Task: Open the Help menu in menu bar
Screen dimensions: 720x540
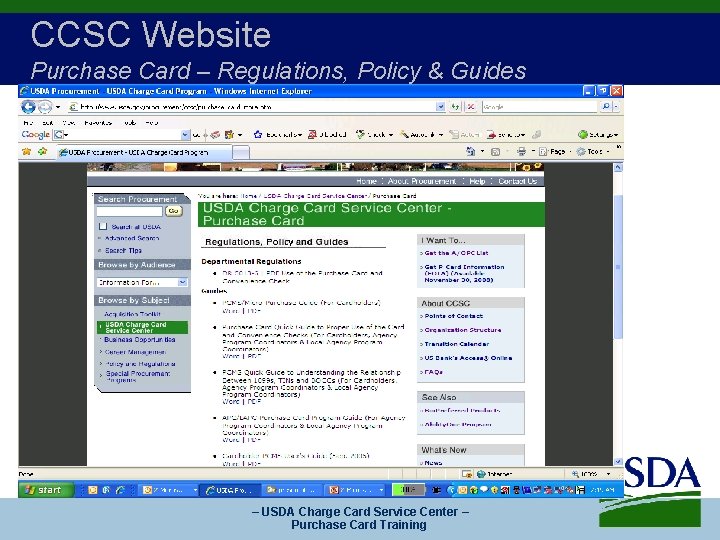Action: click(152, 123)
